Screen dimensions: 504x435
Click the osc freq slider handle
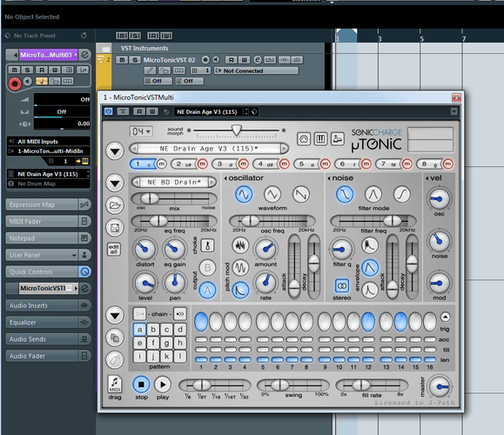[x=250, y=221]
